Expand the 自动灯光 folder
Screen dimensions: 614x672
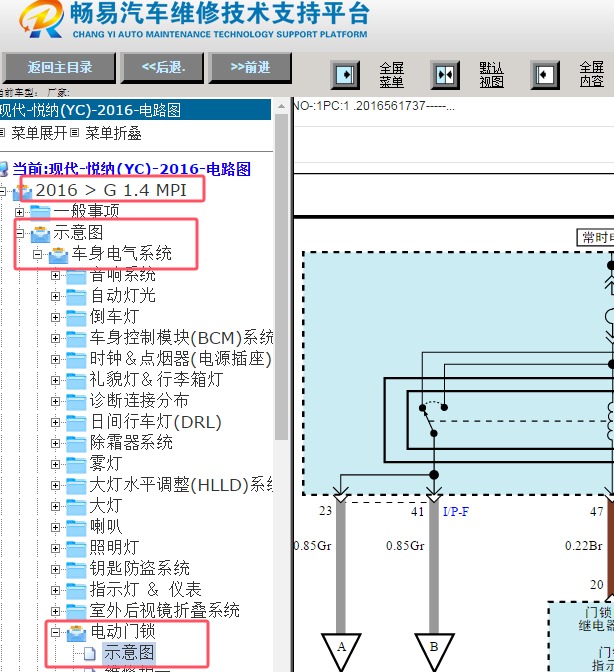pos(55,296)
